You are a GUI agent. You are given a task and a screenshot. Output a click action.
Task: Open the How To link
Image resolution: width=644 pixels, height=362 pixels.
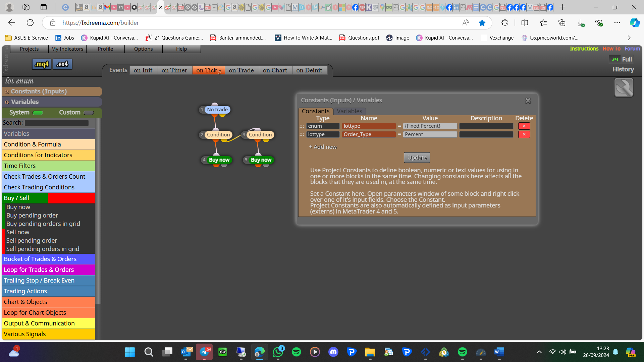pyautogui.click(x=611, y=49)
